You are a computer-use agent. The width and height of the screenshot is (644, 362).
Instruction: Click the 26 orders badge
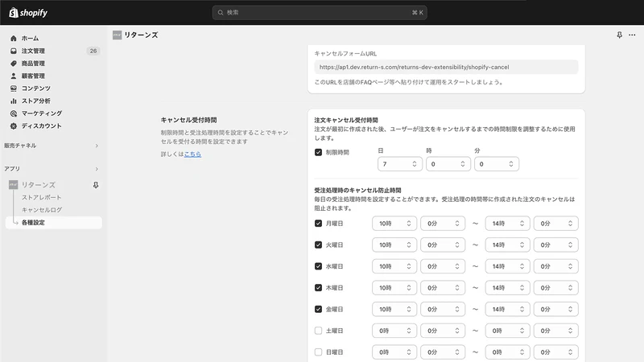coord(93,51)
